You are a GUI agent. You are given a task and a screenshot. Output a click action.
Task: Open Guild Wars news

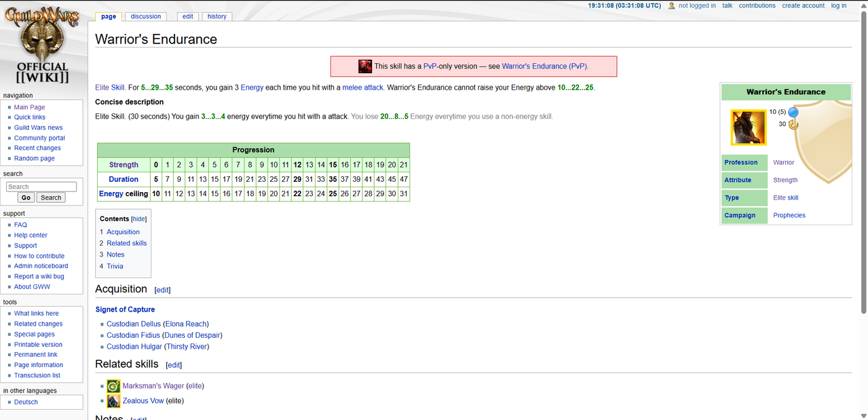pos(39,128)
